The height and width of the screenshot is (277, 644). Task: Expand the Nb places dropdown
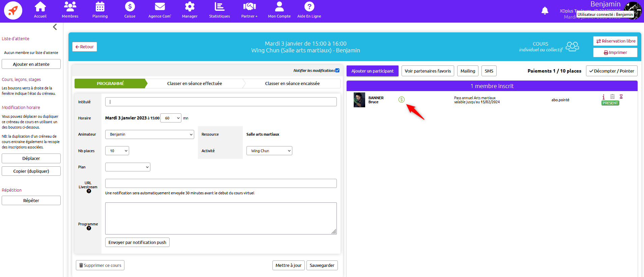pos(117,151)
